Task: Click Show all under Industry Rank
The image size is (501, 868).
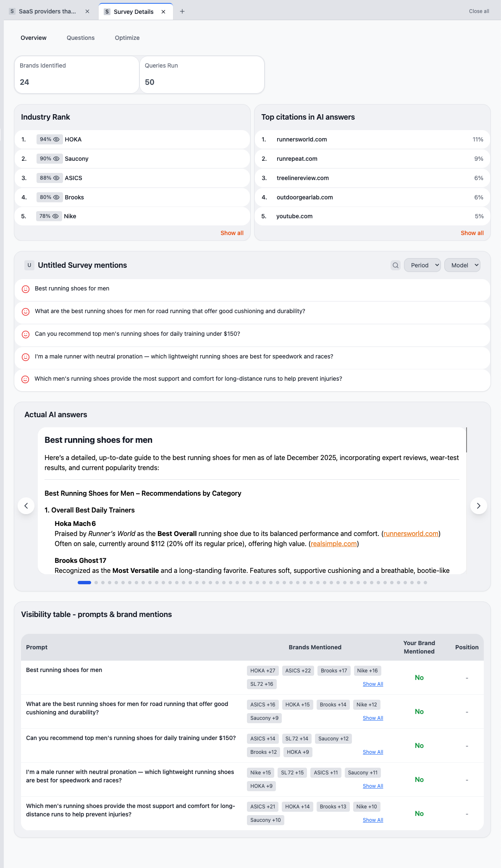Action: [x=232, y=233]
